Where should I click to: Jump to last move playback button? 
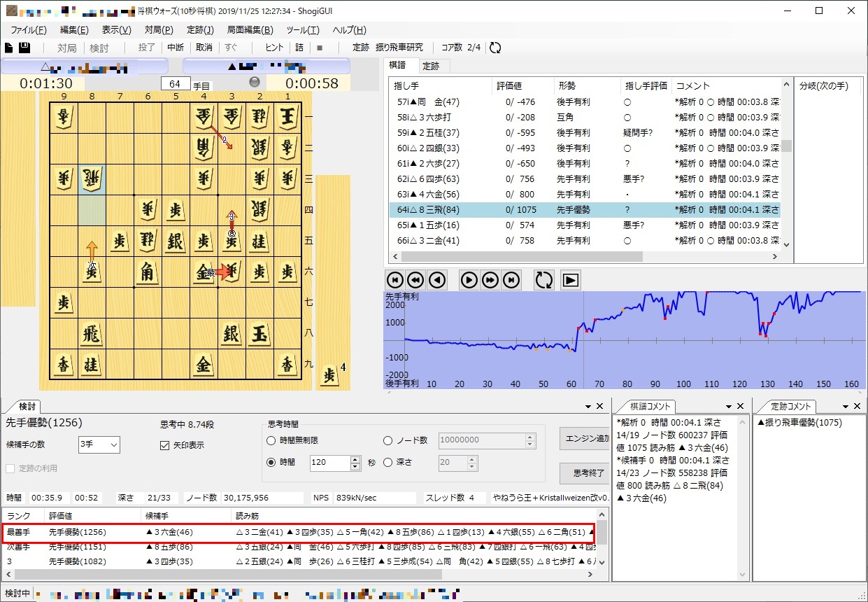click(511, 280)
